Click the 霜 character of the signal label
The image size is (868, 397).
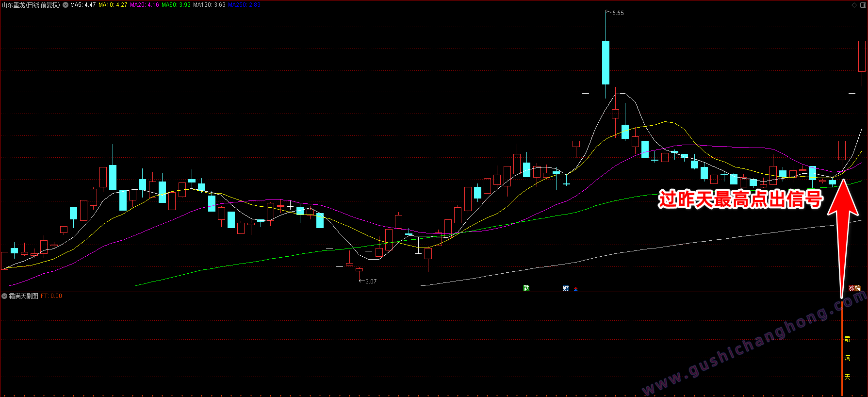coord(847,340)
